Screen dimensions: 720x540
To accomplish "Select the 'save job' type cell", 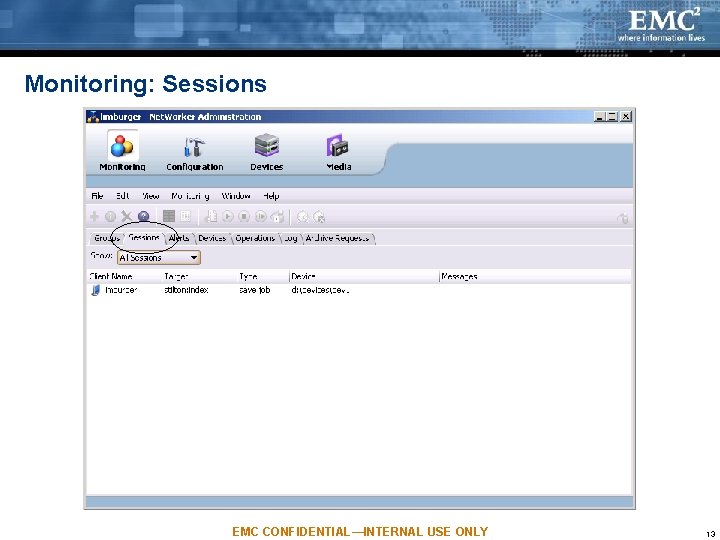I will coord(255,290).
